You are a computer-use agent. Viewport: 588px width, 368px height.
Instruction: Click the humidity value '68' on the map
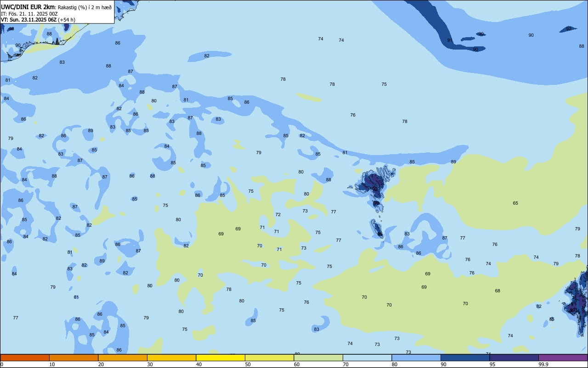click(498, 290)
